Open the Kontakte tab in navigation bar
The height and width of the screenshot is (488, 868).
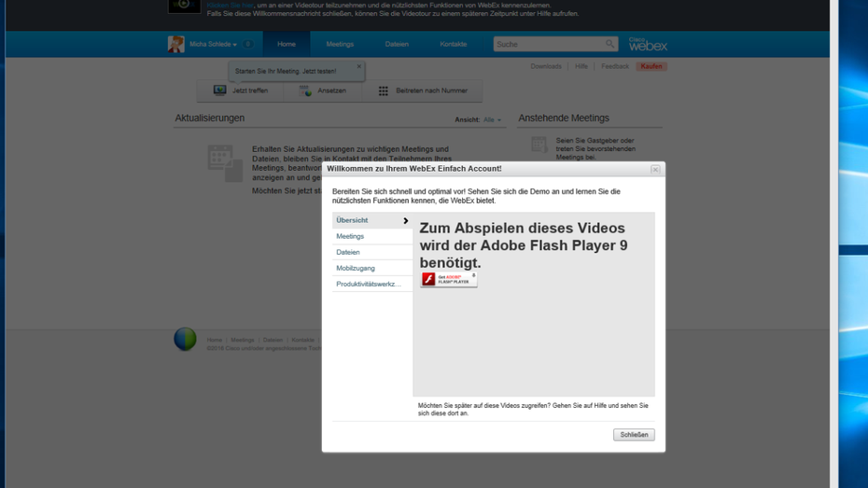[454, 44]
